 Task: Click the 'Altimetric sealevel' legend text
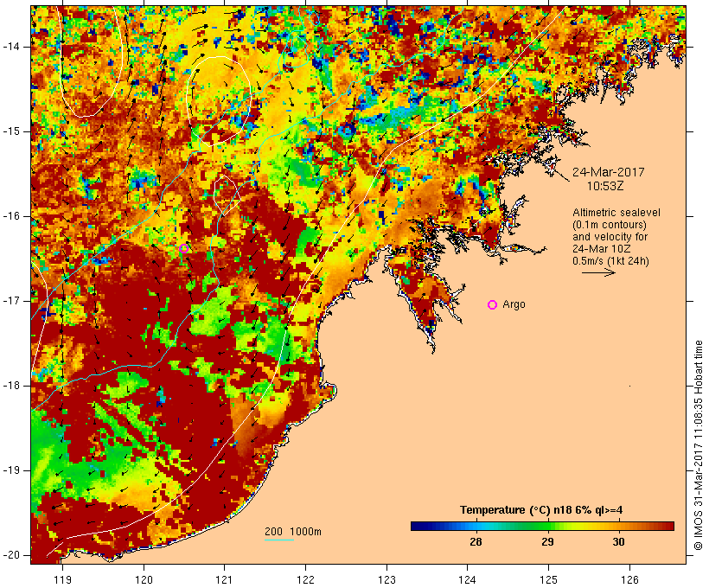tap(616, 213)
